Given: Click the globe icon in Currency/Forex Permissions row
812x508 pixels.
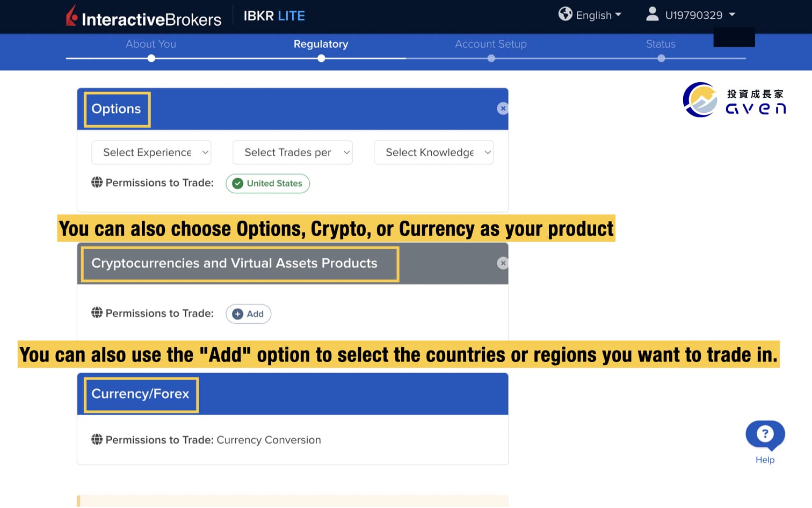Looking at the screenshot, I should pyautogui.click(x=97, y=439).
